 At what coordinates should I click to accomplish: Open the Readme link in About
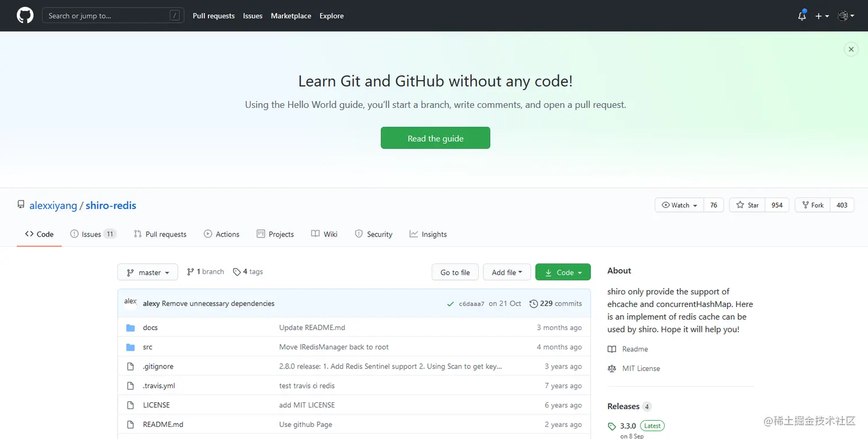coord(627,349)
